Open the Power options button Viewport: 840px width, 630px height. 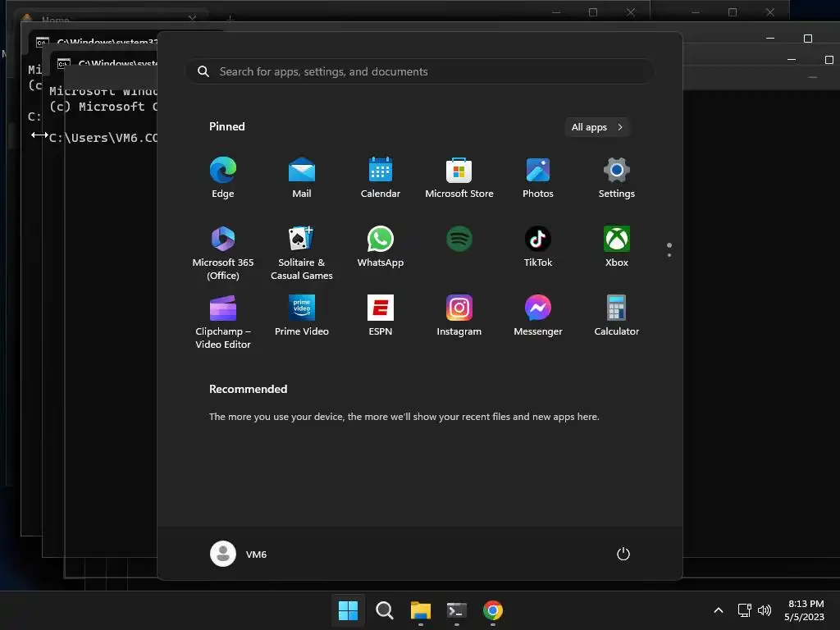tap(623, 554)
